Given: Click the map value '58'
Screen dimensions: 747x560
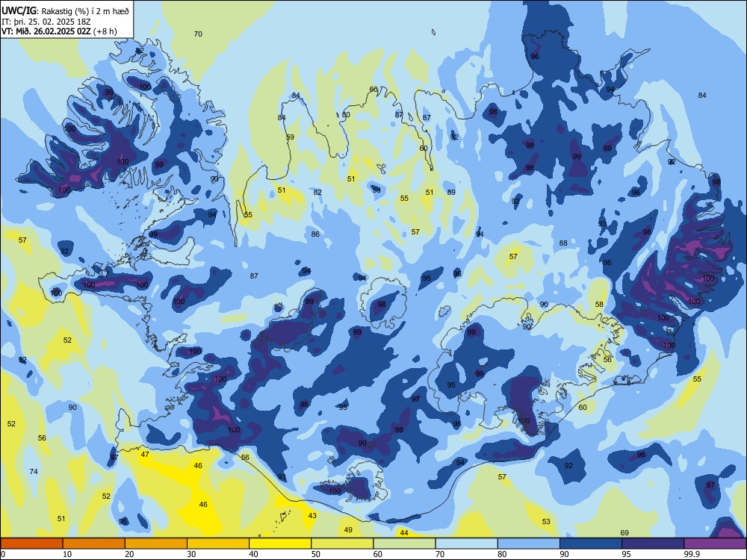Looking at the screenshot, I should [x=599, y=305].
